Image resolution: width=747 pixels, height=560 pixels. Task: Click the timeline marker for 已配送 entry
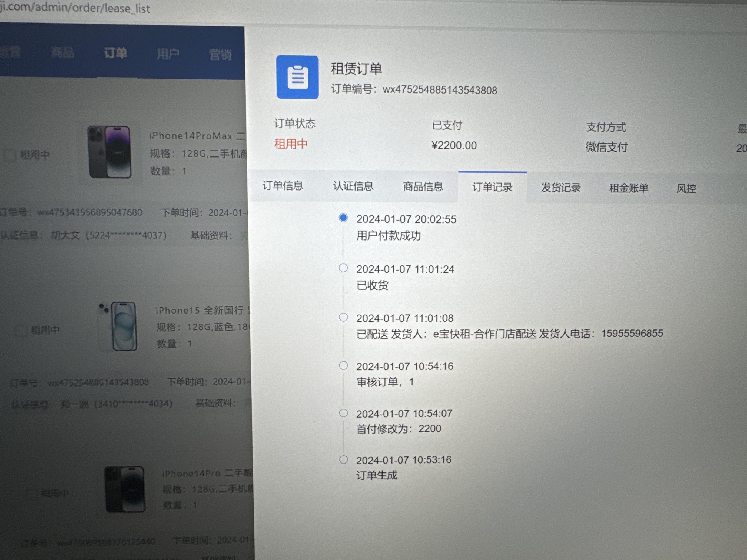tap(343, 317)
